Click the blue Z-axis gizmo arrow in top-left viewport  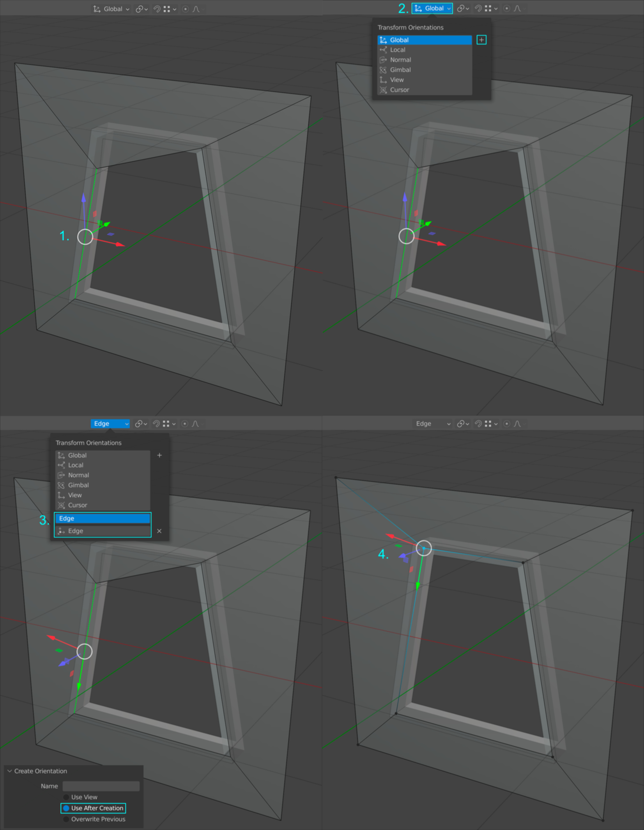click(x=83, y=197)
